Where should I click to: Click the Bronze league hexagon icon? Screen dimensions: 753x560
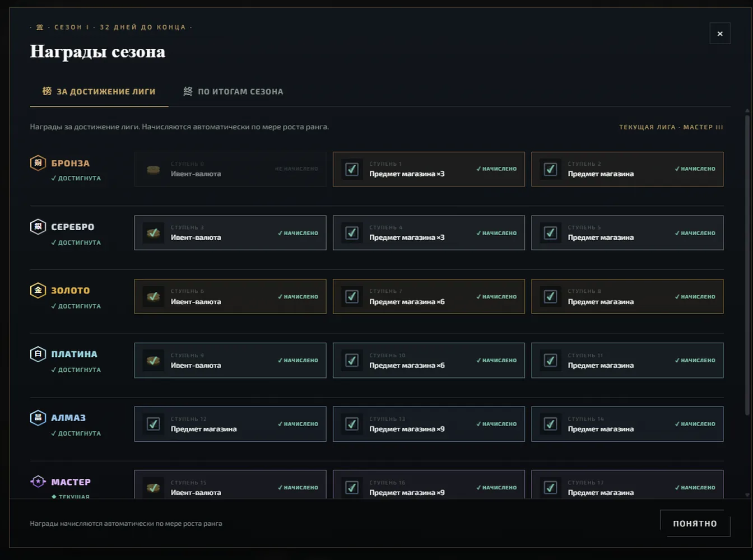(x=38, y=163)
